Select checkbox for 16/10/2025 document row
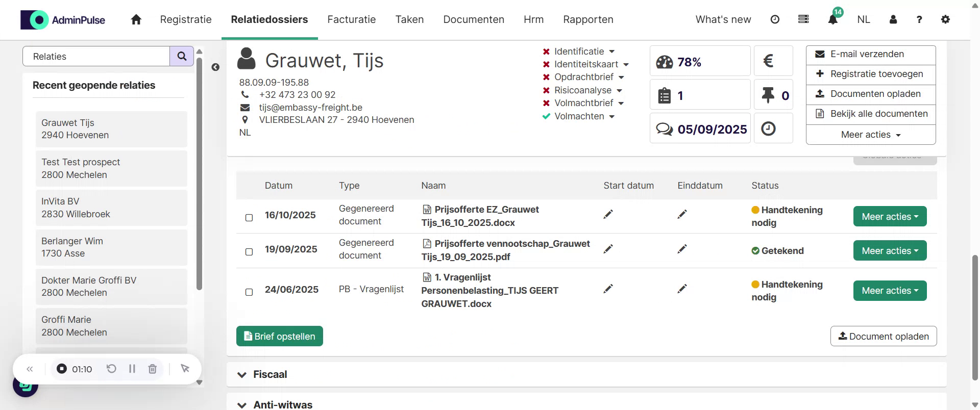The width and height of the screenshot is (980, 410). click(x=249, y=218)
